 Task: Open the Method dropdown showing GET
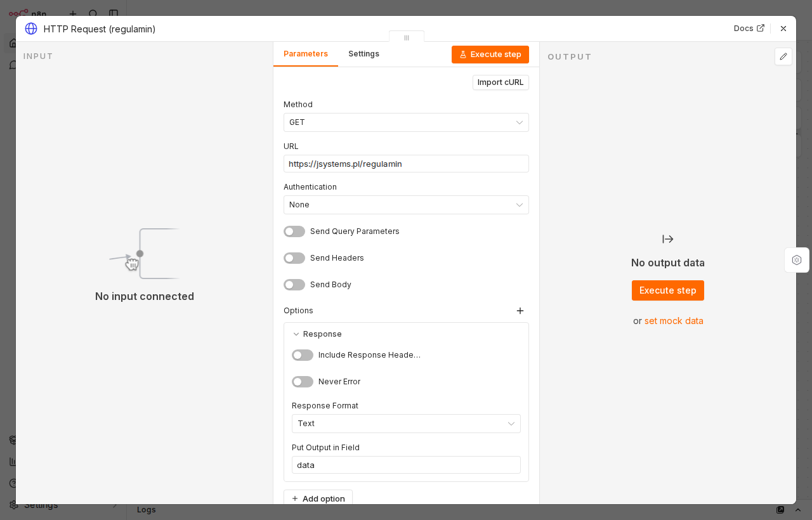[x=406, y=122]
